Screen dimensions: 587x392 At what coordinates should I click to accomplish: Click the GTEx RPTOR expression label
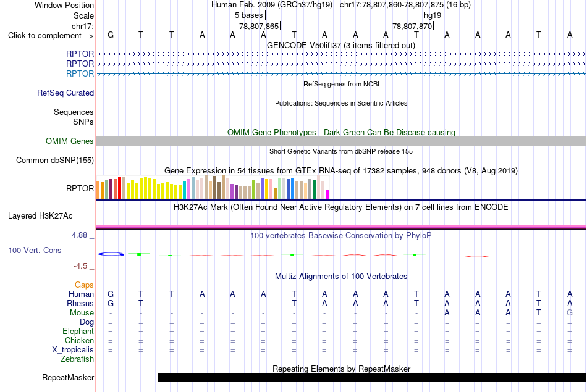pyautogui.click(x=80, y=188)
